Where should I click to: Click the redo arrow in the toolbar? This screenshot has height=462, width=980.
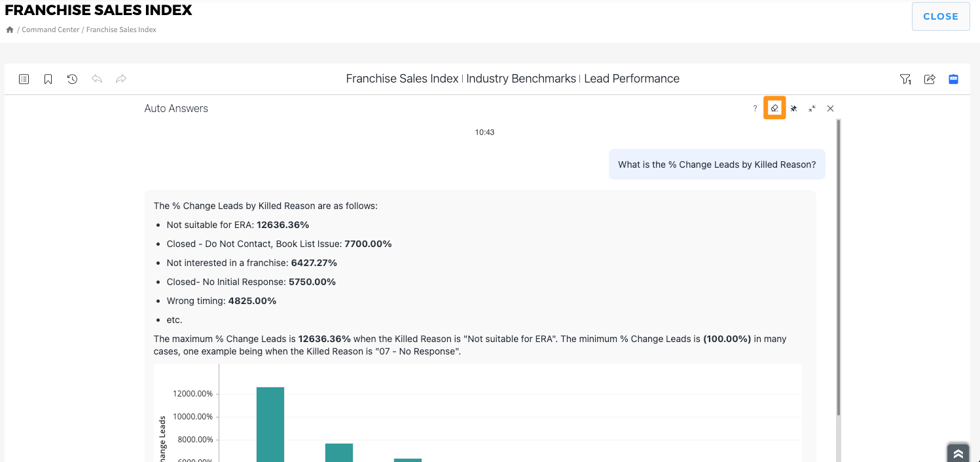tap(121, 79)
